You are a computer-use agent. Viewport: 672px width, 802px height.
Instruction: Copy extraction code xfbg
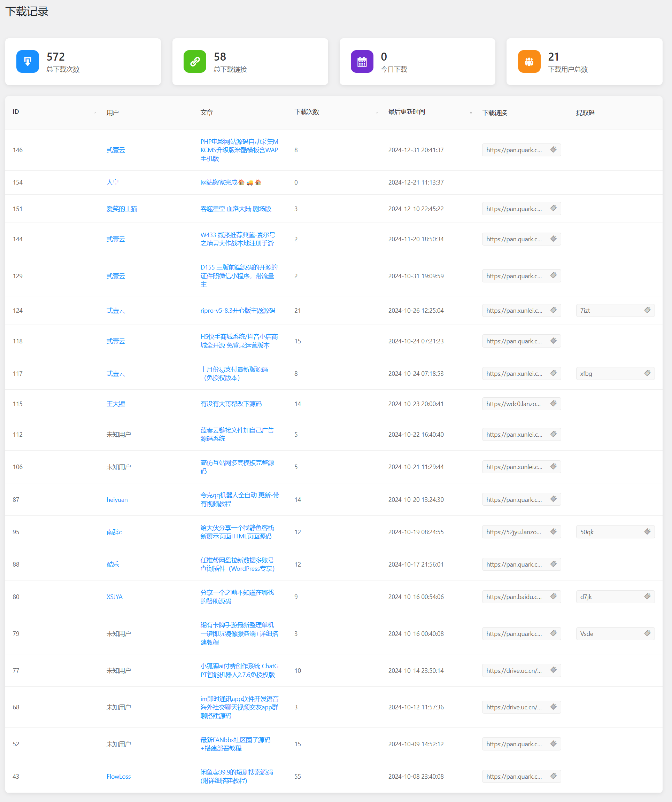(647, 373)
